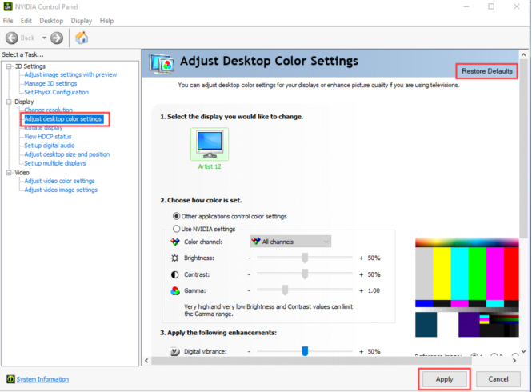Click the Gamma color icon
The height and width of the screenshot is (392, 532).
pyautogui.click(x=175, y=291)
